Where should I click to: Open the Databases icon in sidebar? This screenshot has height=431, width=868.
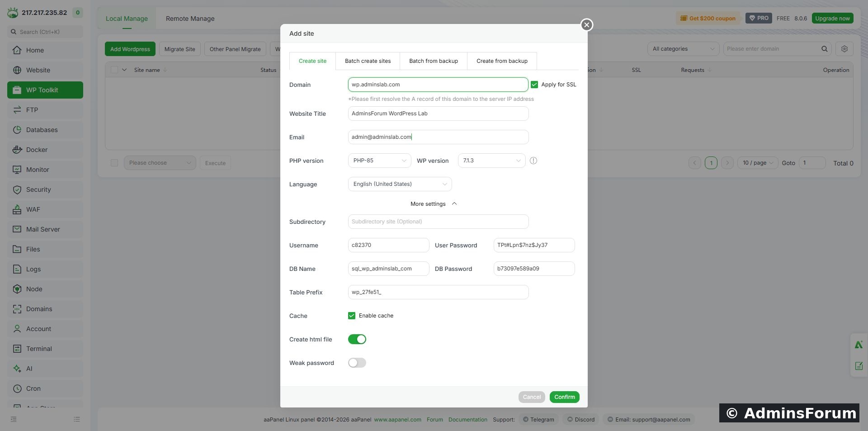(17, 130)
